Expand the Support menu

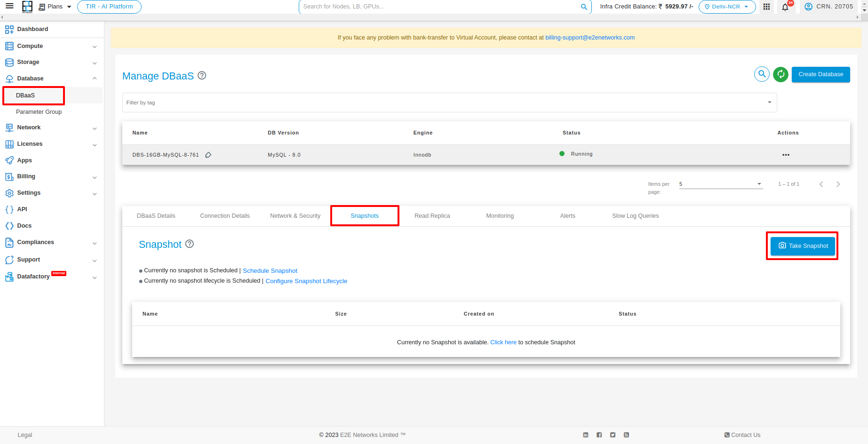pyautogui.click(x=52, y=260)
